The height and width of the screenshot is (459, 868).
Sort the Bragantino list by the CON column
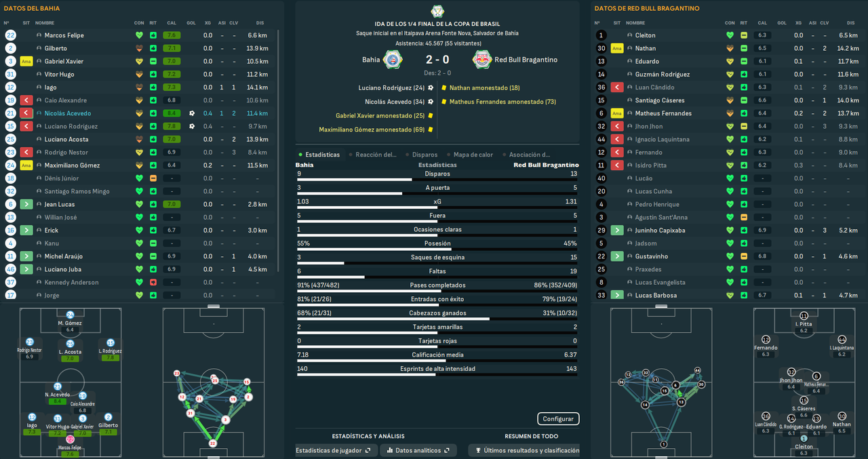(730, 23)
